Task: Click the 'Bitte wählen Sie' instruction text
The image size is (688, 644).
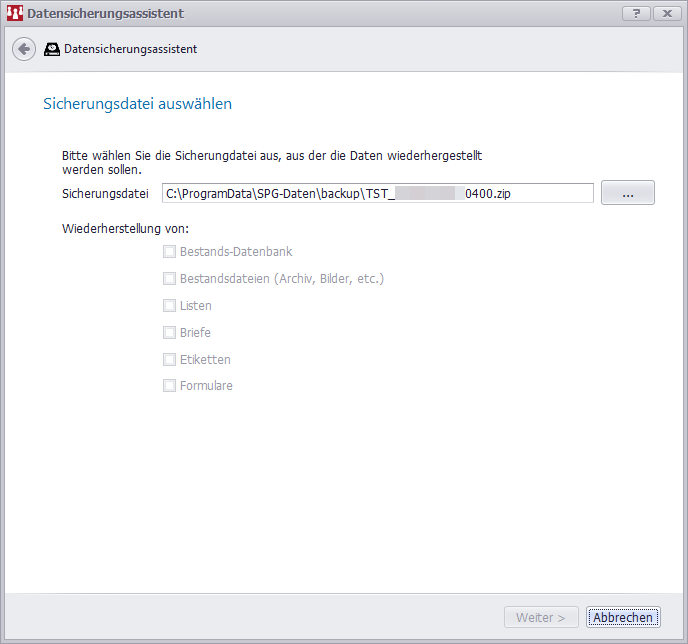Action: pyautogui.click(x=272, y=156)
